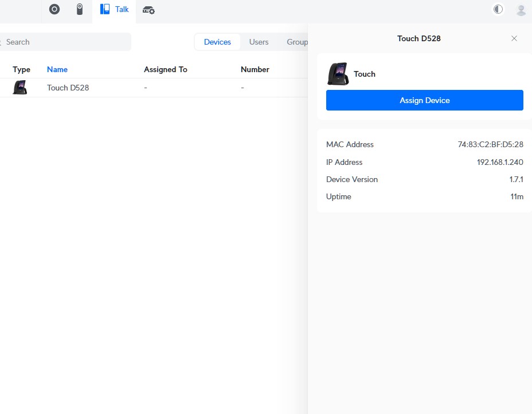Click the Touch phone thumbnail in panel

point(338,74)
